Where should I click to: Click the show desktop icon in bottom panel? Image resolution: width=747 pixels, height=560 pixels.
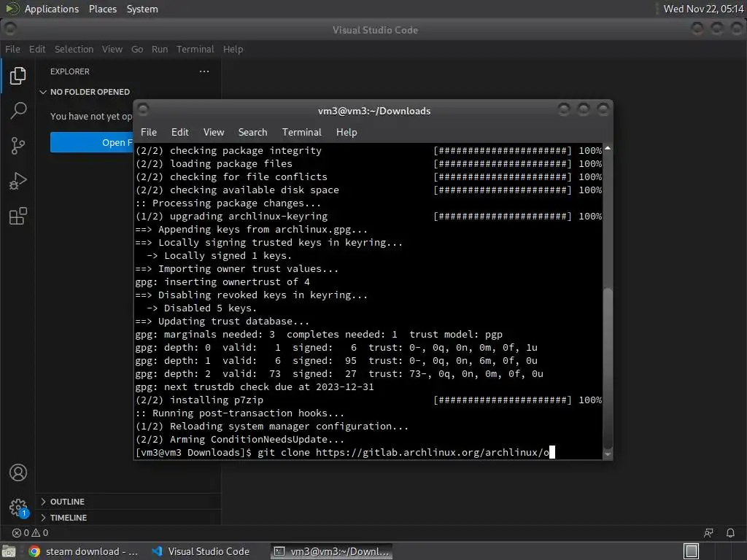(9, 551)
